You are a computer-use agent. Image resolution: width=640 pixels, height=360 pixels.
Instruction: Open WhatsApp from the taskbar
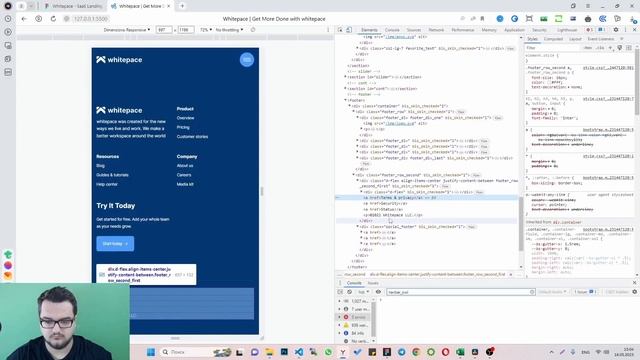pyautogui.click(x=328, y=352)
